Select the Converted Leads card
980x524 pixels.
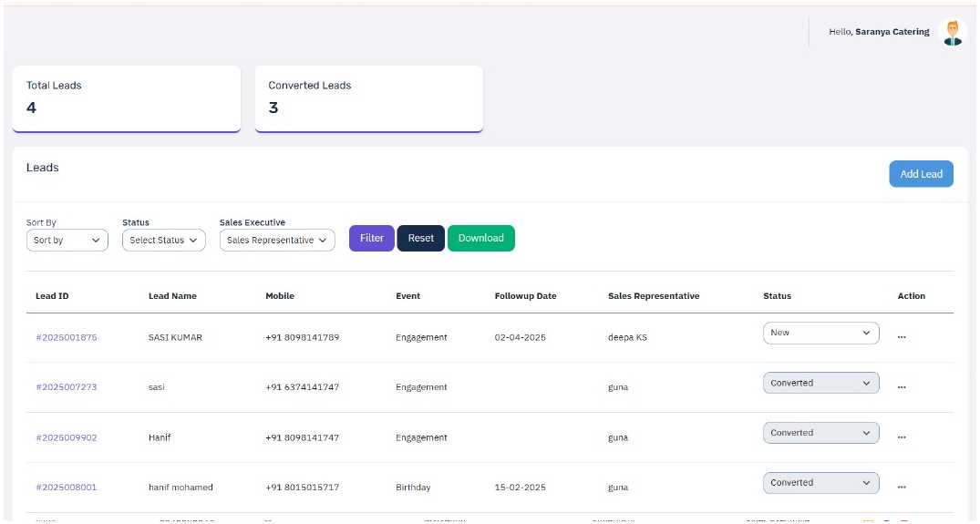368,98
